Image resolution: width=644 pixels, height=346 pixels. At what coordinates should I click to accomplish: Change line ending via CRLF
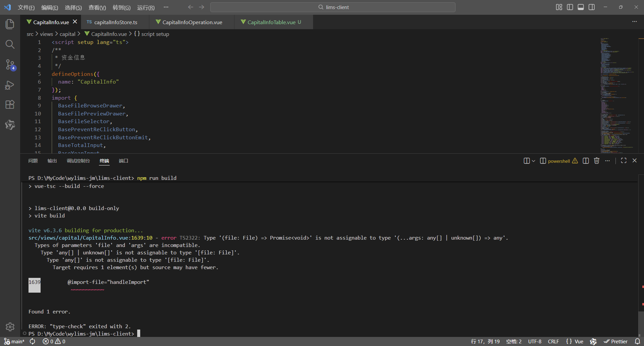553,341
